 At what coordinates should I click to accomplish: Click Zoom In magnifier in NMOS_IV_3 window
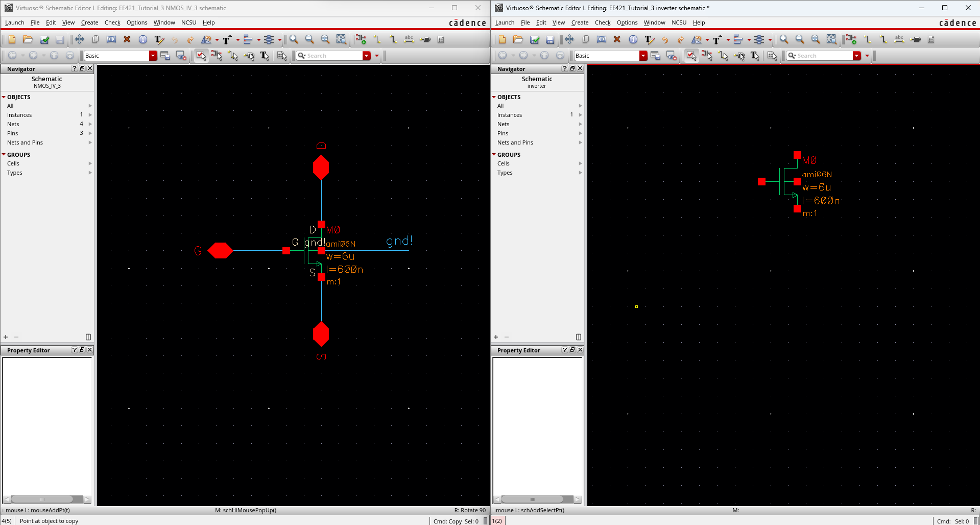294,39
